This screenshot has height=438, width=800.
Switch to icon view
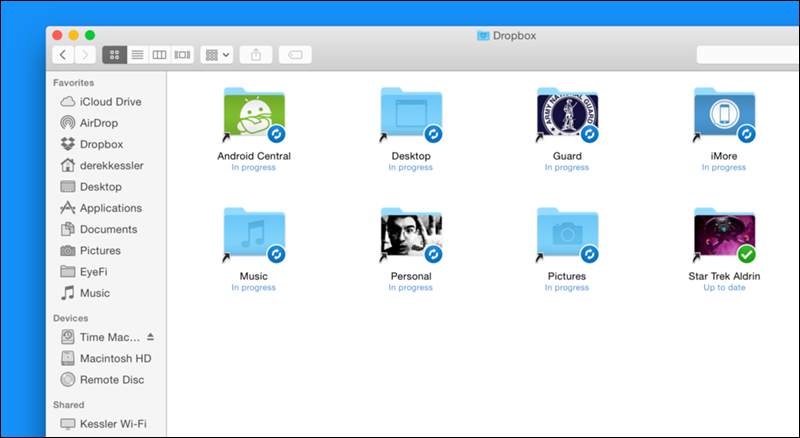pyautogui.click(x=115, y=55)
